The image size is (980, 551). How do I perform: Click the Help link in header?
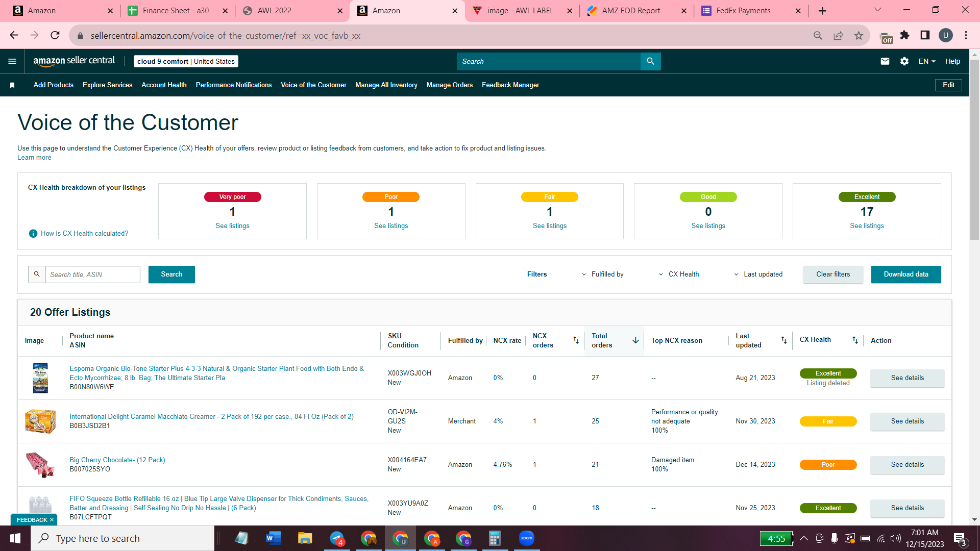[x=952, y=61]
